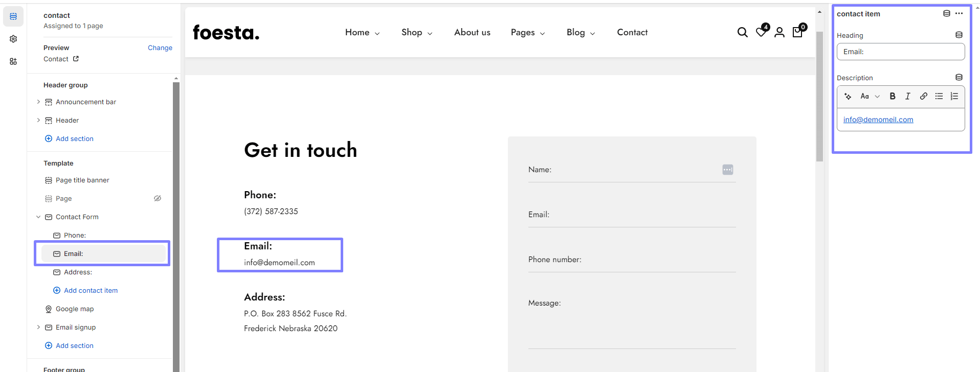
Task: Click Change next to Preview
Action: point(160,48)
